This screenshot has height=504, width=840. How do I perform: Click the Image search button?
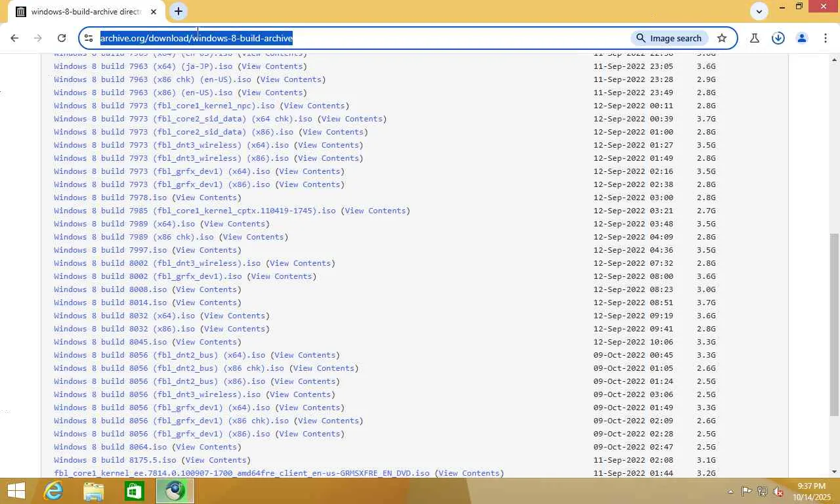pyautogui.click(x=669, y=38)
